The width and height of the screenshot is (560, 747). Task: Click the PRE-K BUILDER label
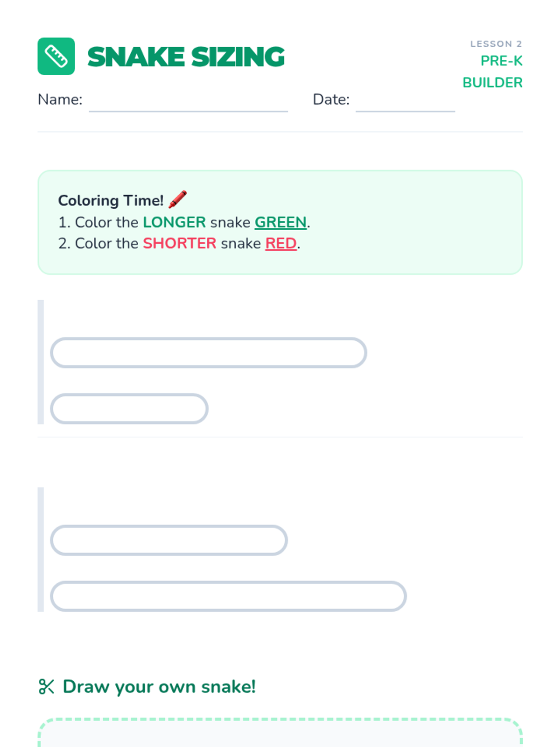pyautogui.click(x=492, y=71)
